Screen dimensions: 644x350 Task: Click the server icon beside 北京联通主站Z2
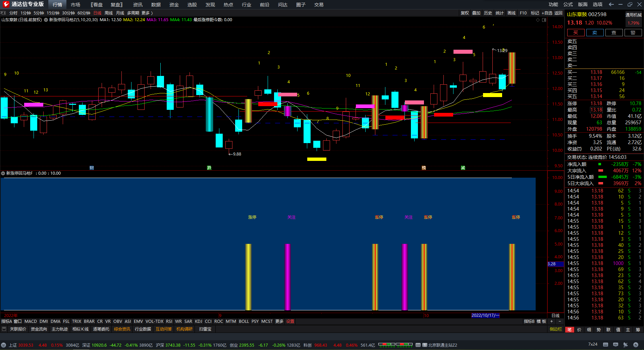pos(425,345)
